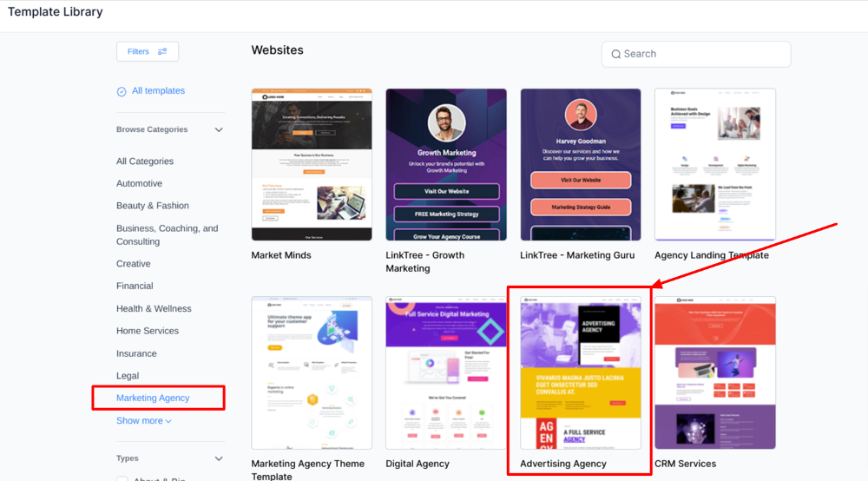Click the Digital Agency title
The width and height of the screenshot is (868, 481).
[418, 464]
